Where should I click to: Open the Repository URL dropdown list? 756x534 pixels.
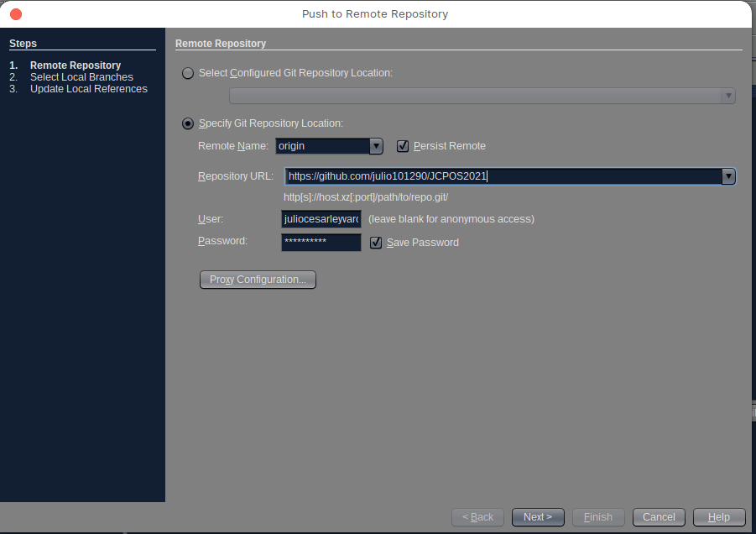click(728, 176)
